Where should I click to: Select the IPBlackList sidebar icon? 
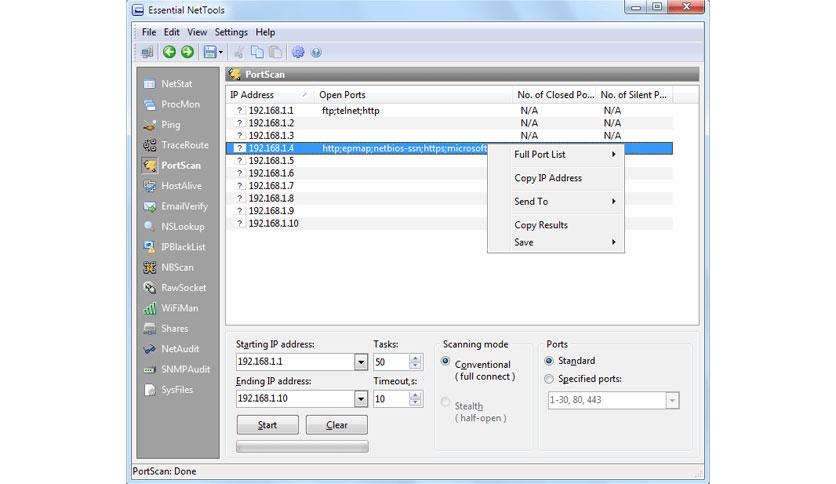pos(150,247)
